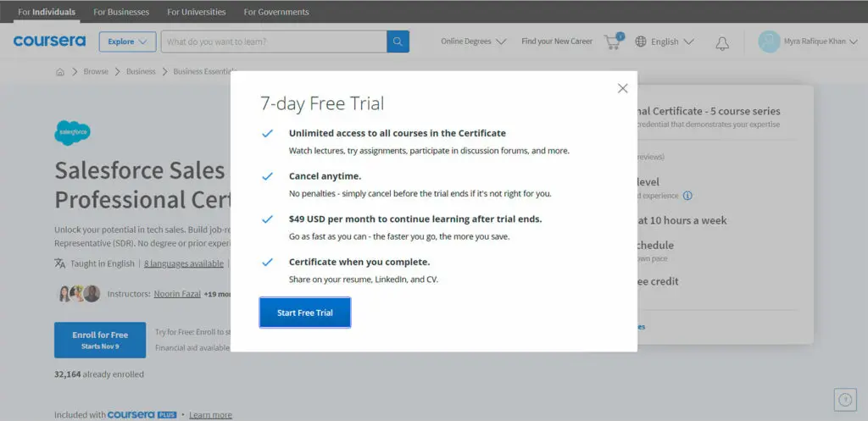Viewport: 868px width, 421px height.
Task: Expand the Explore dropdown
Action: pos(127,42)
